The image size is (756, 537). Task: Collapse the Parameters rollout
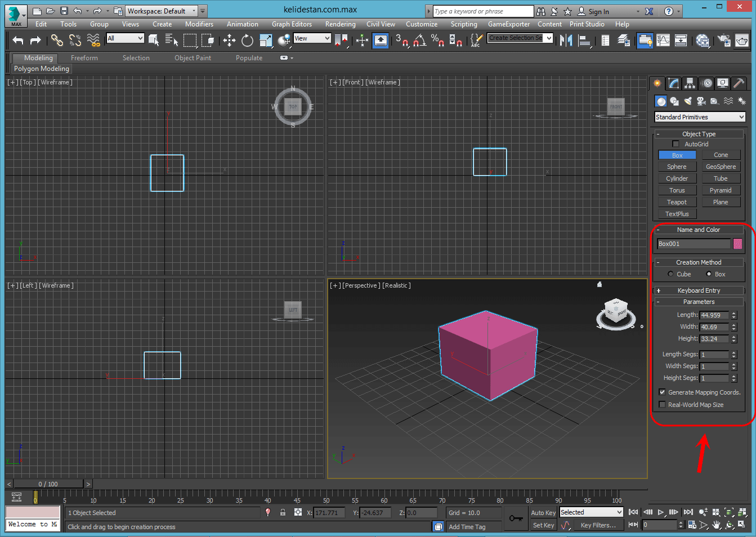pos(699,302)
